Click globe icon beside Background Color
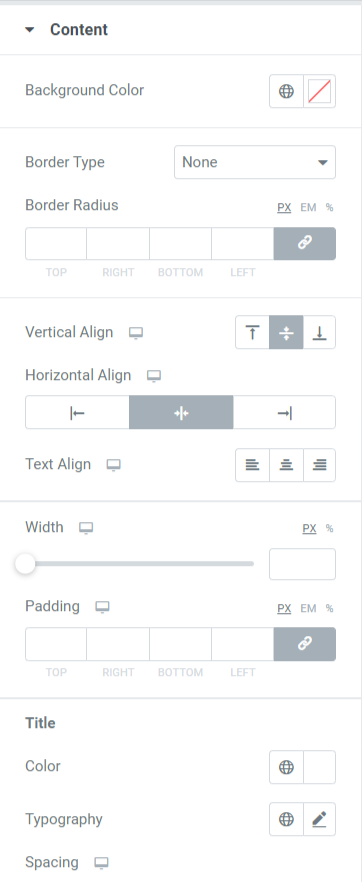Image resolution: width=362 pixels, height=882 pixels. point(286,91)
